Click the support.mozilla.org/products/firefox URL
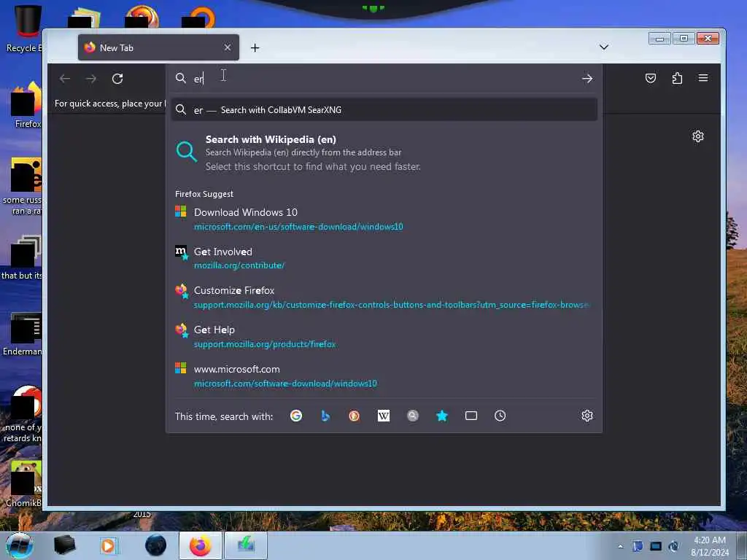The height and width of the screenshot is (560, 747). point(265,344)
